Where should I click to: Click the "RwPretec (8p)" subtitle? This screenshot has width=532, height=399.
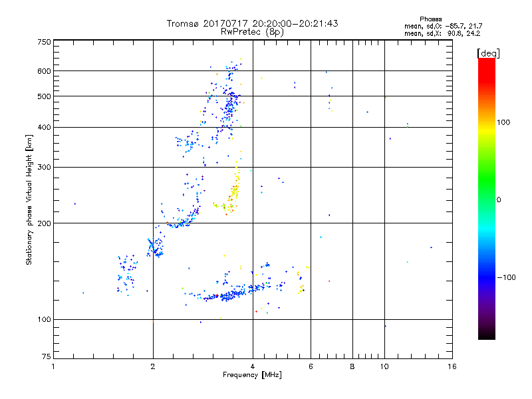point(252,32)
